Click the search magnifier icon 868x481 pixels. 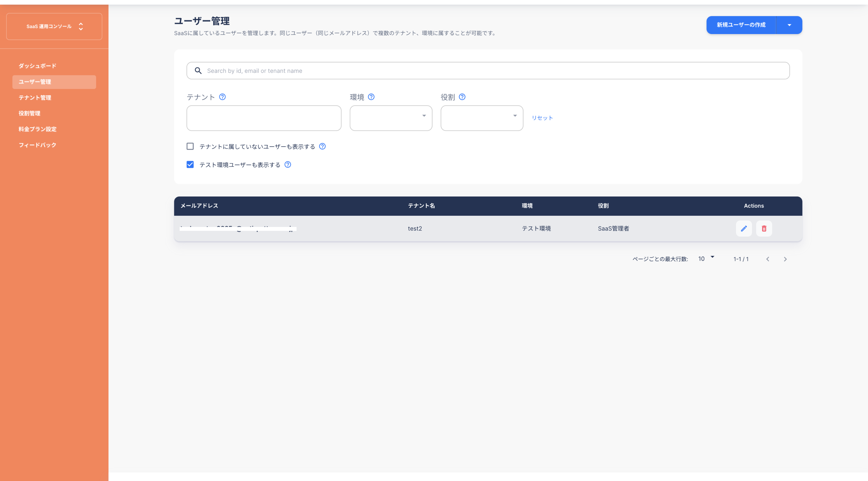pos(198,71)
